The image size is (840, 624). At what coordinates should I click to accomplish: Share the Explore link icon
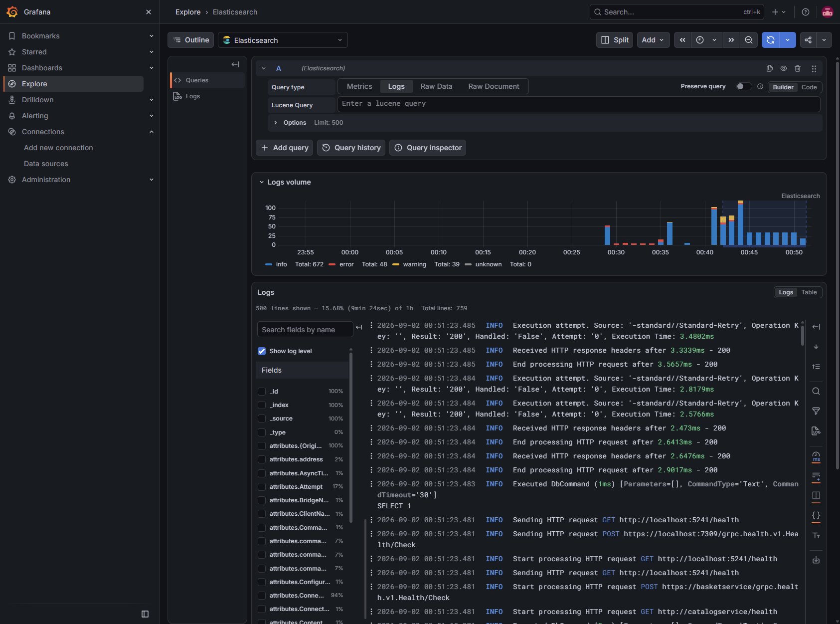point(808,40)
